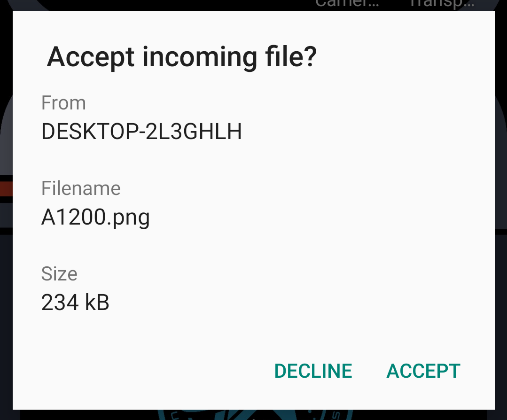The width and height of the screenshot is (507, 420).
Task: Open the Transport tab behind the dialog
Action: pyautogui.click(x=441, y=4)
